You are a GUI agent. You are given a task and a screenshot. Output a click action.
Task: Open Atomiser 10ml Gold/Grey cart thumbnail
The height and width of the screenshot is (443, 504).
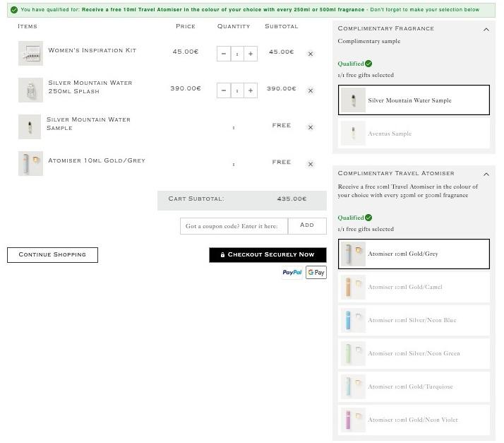coord(30,163)
